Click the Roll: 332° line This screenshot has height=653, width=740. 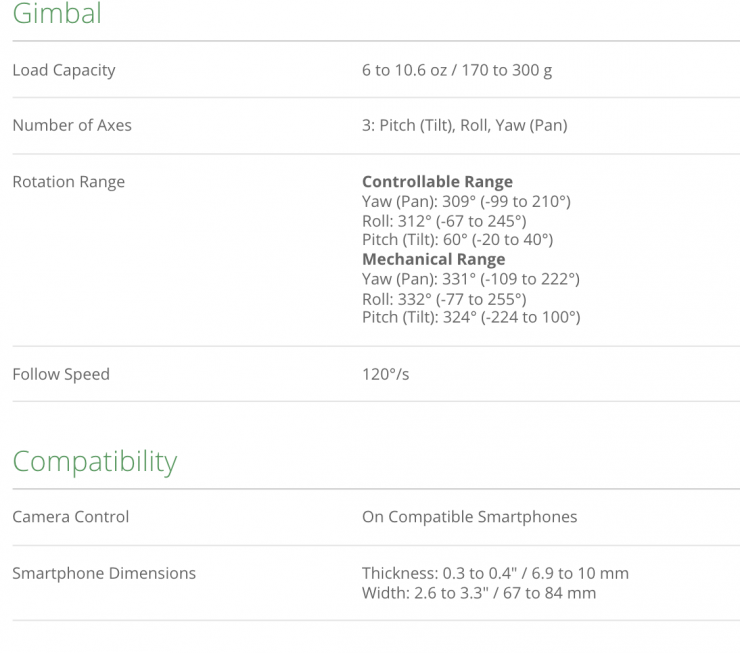[444, 299]
